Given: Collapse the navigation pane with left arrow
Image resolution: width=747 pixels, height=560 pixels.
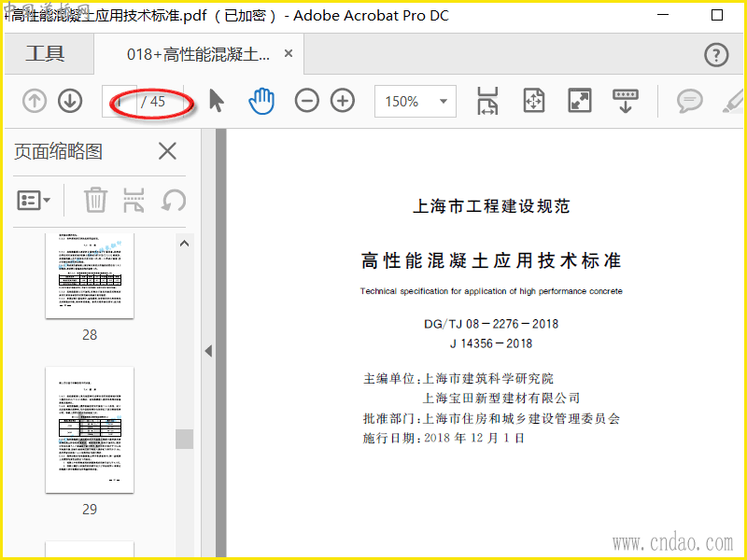Looking at the screenshot, I should (x=208, y=351).
